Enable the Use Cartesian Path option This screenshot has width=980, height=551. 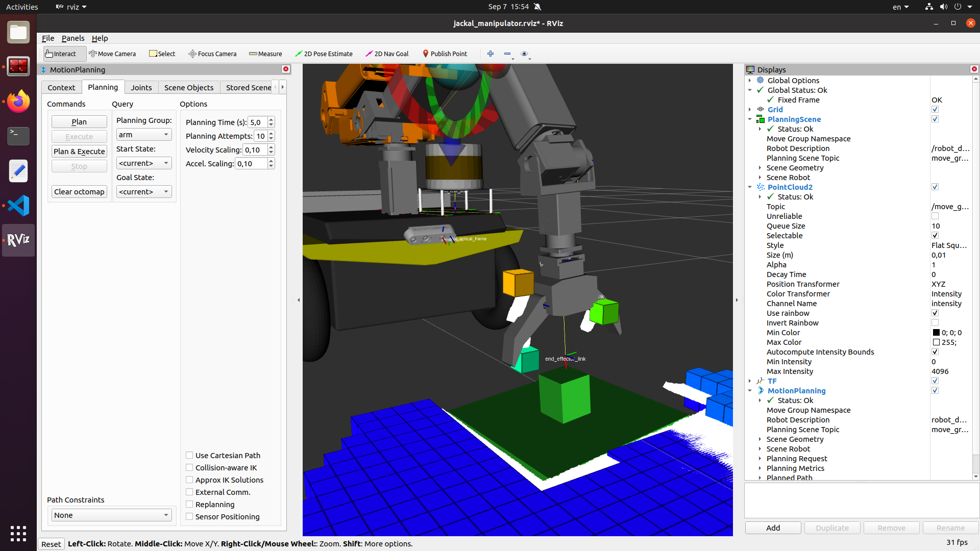coord(189,455)
